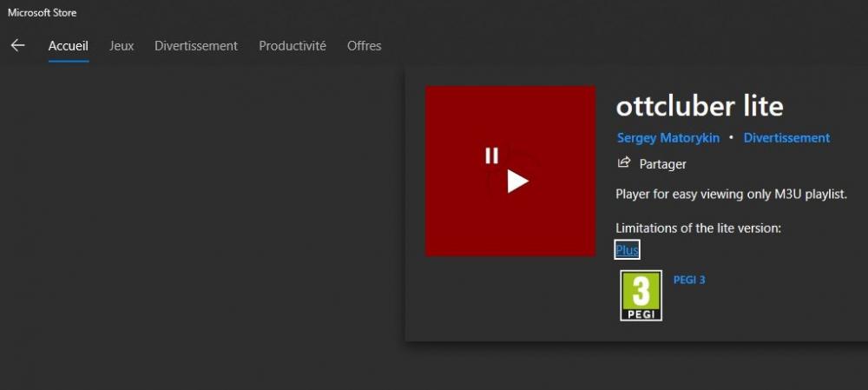Screen dimensions: 868x390
Task: Click "Player for easy viewing only M3U playlist."
Action: [x=731, y=195]
